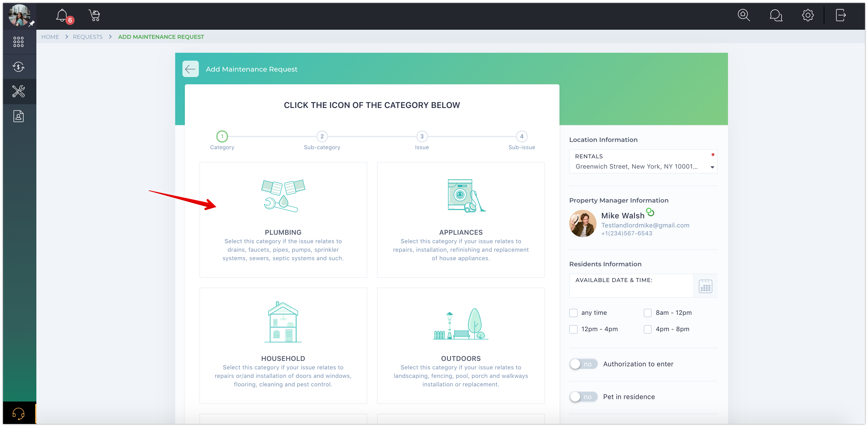Viewport: 868px width, 427px height.
Task: Click the pin icon on the avatar
Action: [x=32, y=23]
